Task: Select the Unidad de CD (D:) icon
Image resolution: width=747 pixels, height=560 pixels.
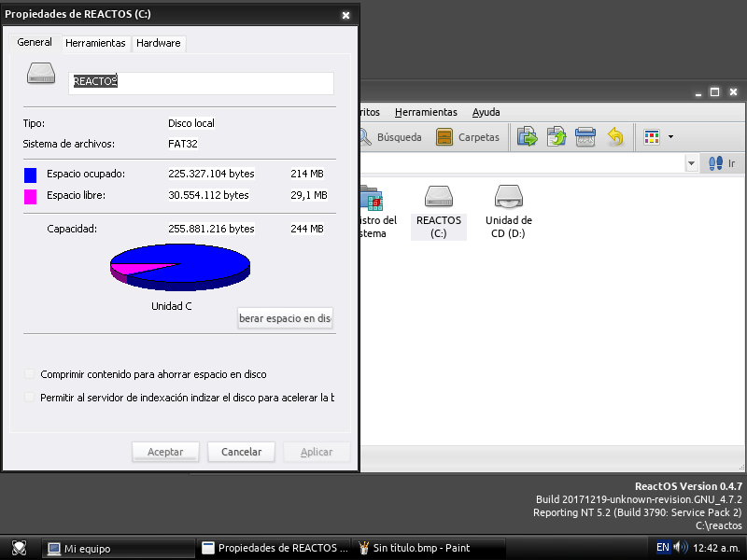Action: point(509,213)
